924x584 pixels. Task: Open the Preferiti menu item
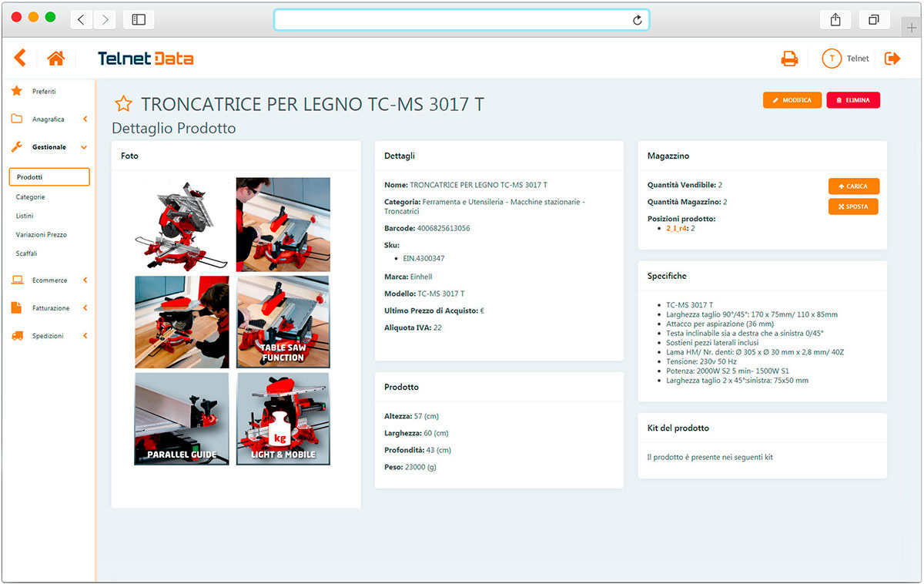point(44,92)
